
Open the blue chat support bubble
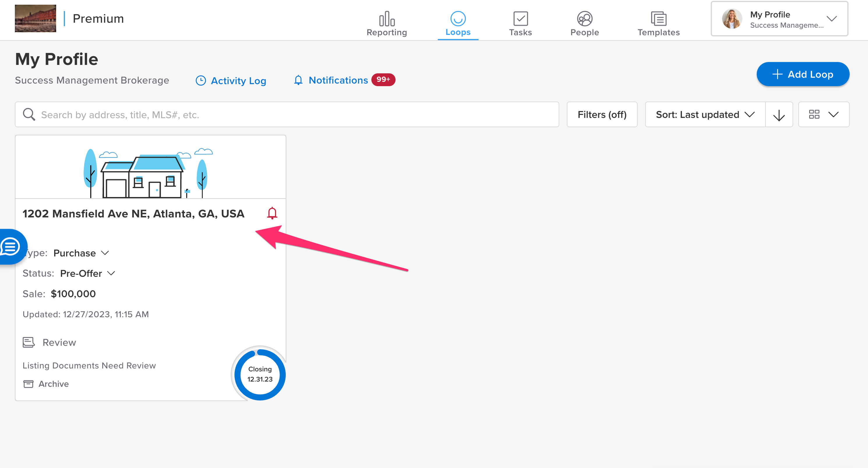(x=11, y=247)
